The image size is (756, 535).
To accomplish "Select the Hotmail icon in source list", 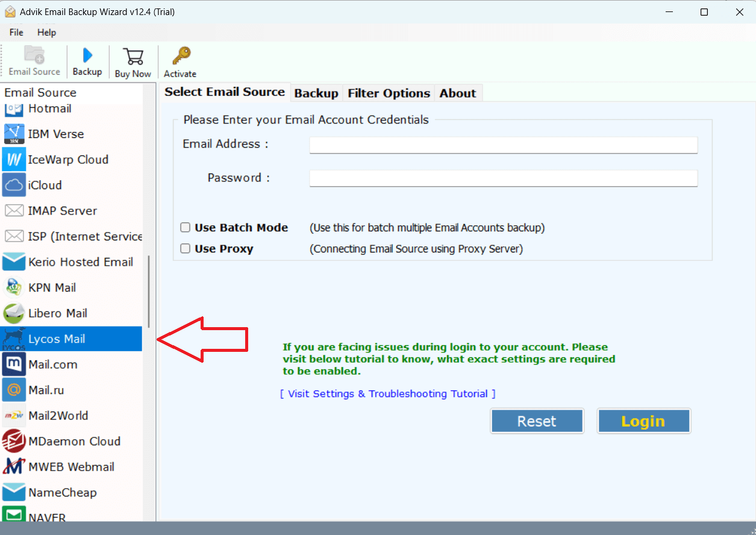I will pos(14,109).
